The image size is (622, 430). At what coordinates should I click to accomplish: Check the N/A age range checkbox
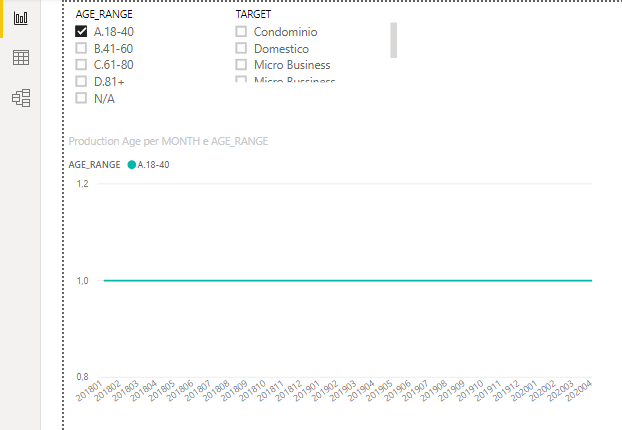81,98
